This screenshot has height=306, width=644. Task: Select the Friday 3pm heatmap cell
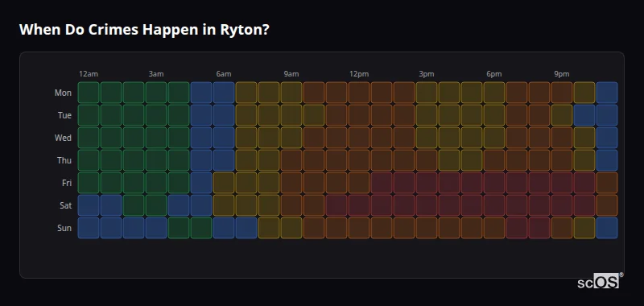coord(427,183)
